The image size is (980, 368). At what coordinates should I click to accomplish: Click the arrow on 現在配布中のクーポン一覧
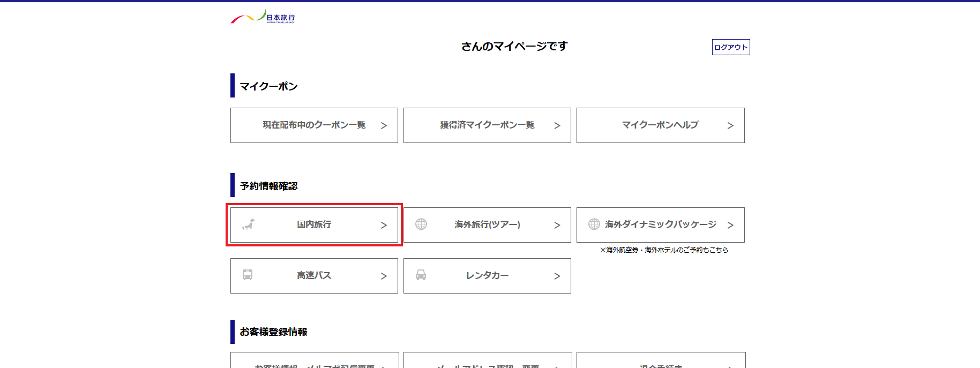[x=384, y=126]
